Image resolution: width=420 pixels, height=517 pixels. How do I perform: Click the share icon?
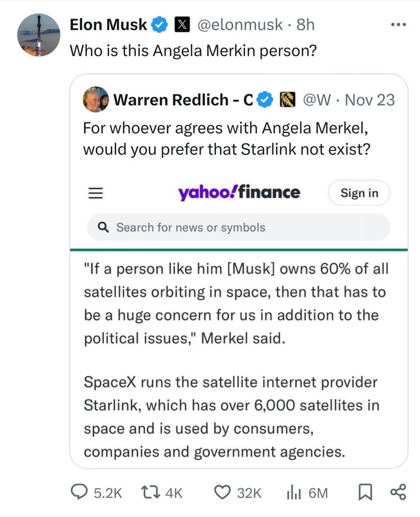pos(397,492)
